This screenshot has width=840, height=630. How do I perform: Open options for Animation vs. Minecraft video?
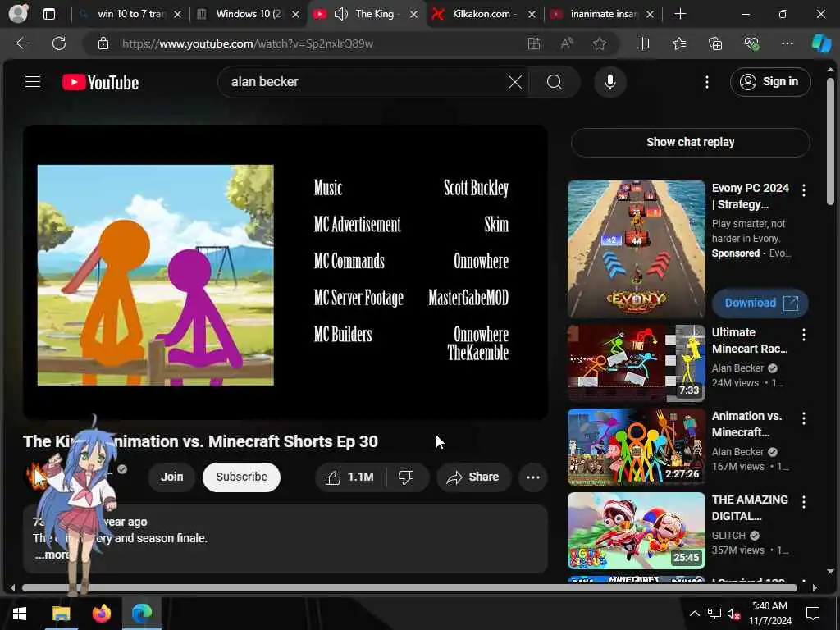coord(804,418)
